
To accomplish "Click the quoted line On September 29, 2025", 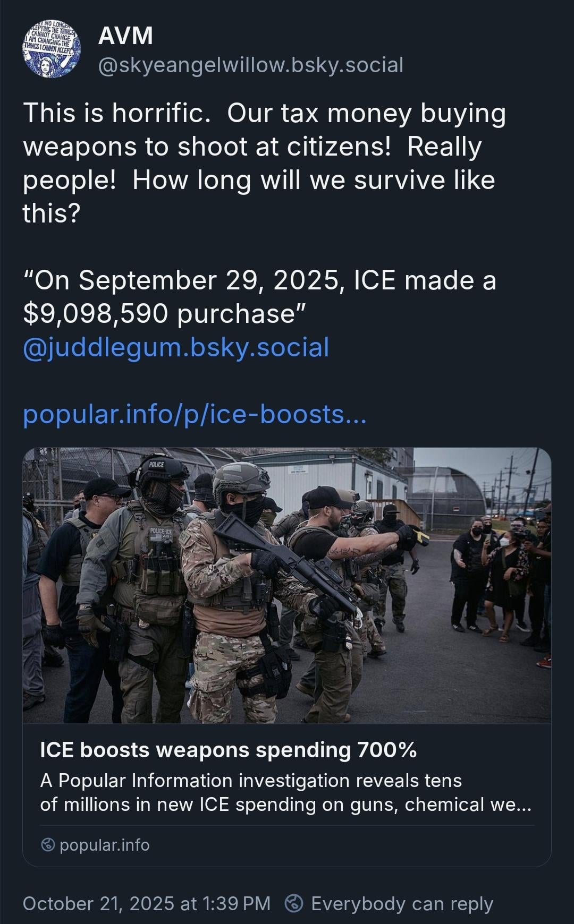I will [259, 280].
